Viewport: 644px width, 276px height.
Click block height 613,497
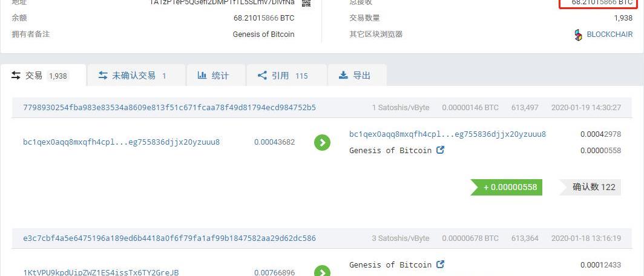525,108
